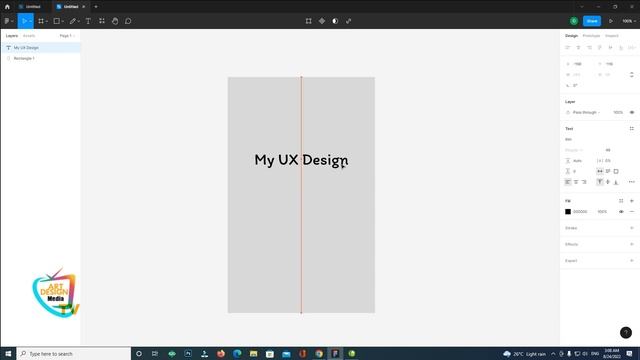Select the Move tool

pyautogui.click(x=24, y=21)
